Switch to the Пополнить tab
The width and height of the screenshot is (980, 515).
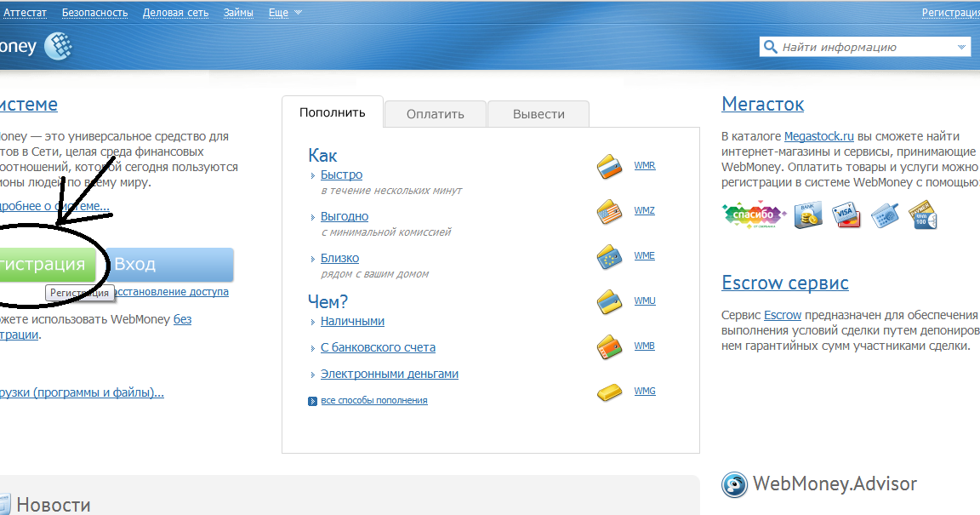333,112
